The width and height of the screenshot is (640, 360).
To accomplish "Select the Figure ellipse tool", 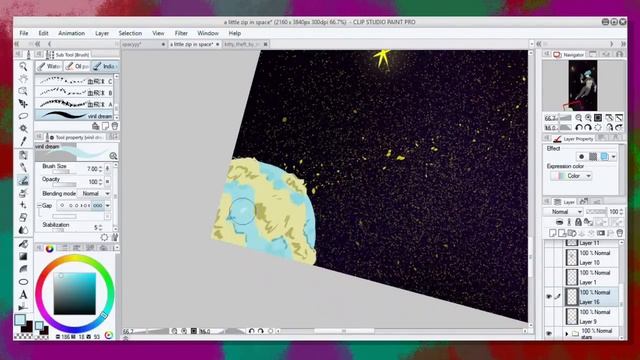I will point(23,282).
